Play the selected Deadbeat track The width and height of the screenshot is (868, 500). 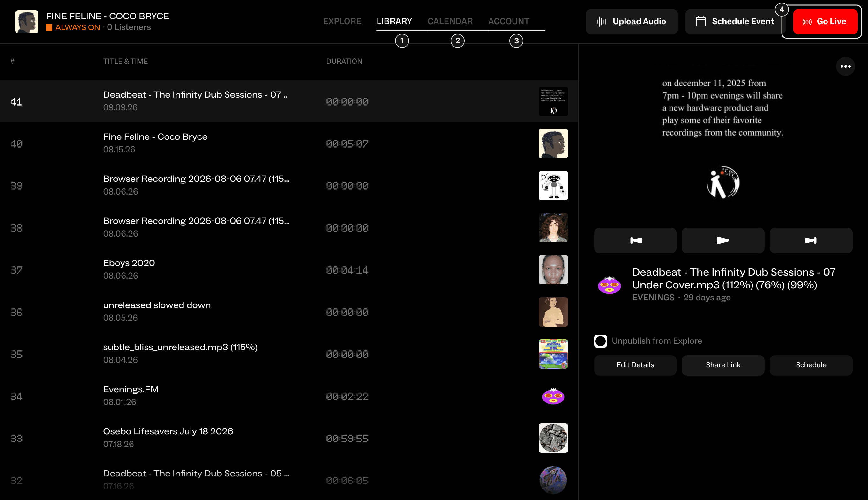pyautogui.click(x=723, y=240)
